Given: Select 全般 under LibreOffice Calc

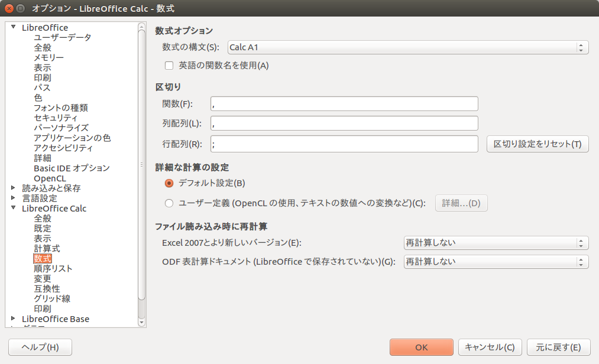Looking at the screenshot, I should (x=43, y=219).
